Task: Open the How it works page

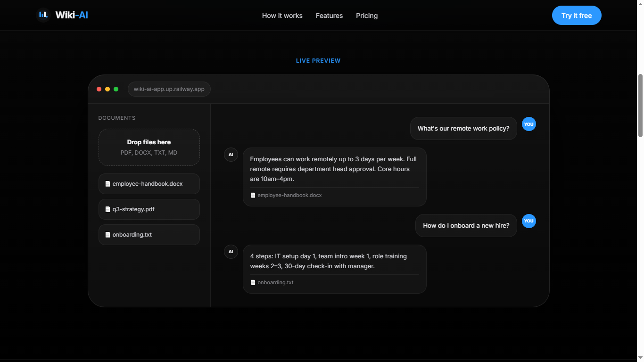Action: (x=282, y=16)
